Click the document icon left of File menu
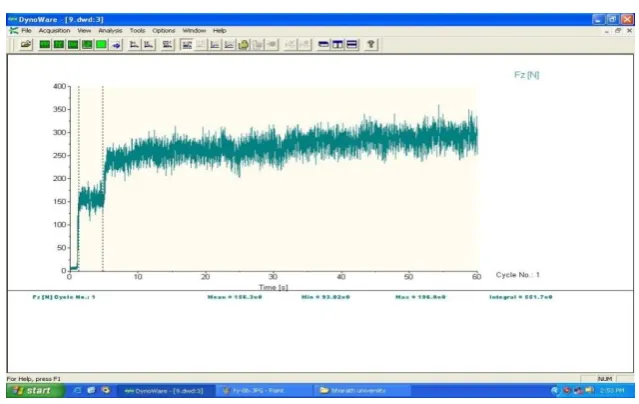The height and width of the screenshot is (404, 639). 13,31
